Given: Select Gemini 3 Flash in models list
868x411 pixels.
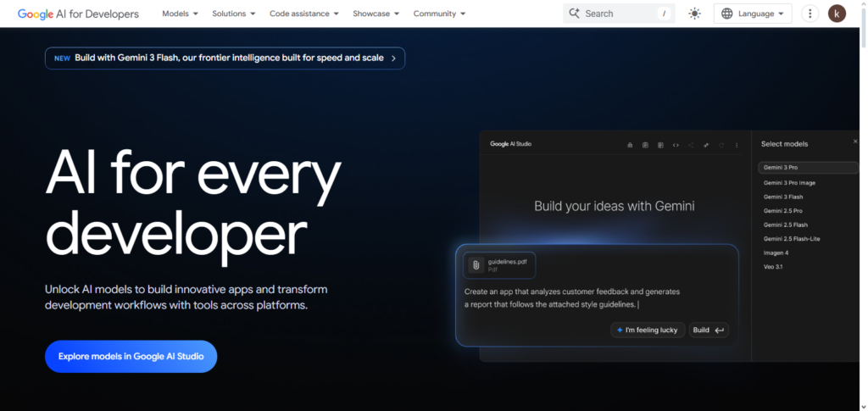Looking at the screenshot, I should pyautogui.click(x=782, y=197).
